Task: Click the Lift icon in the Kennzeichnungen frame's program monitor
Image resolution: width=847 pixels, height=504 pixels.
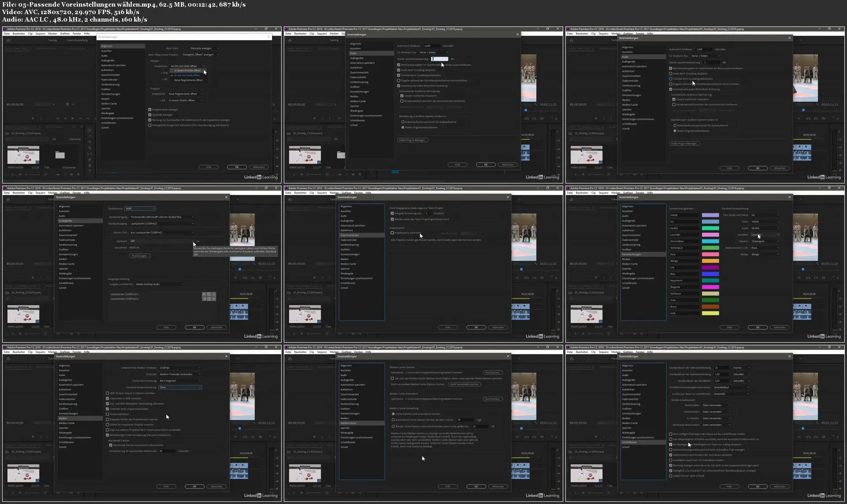Action: (x=809, y=278)
